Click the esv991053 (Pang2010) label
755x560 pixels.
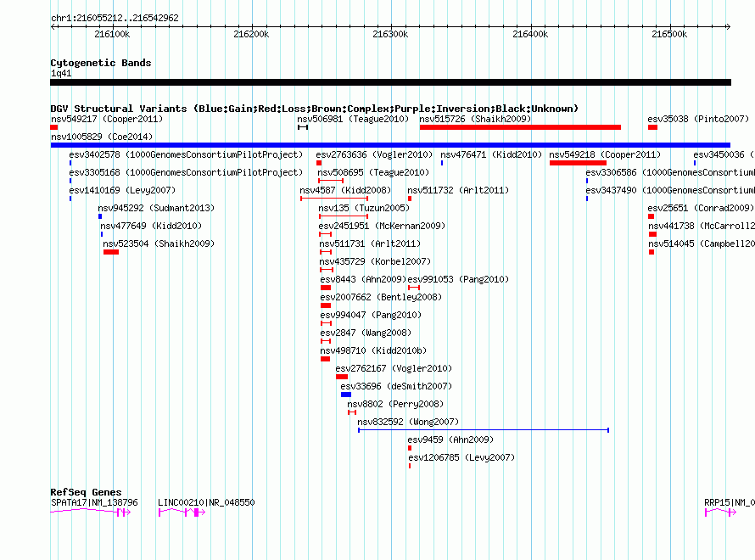coord(458,279)
